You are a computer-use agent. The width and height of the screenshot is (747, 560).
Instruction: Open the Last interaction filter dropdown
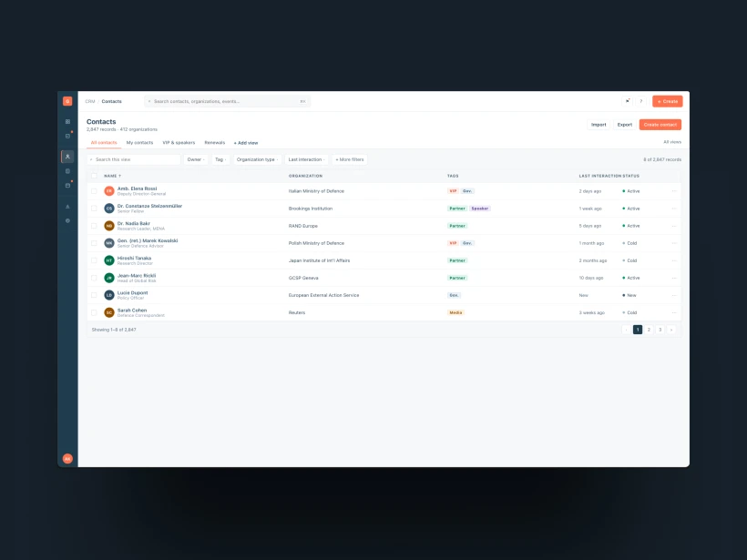point(306,159)
